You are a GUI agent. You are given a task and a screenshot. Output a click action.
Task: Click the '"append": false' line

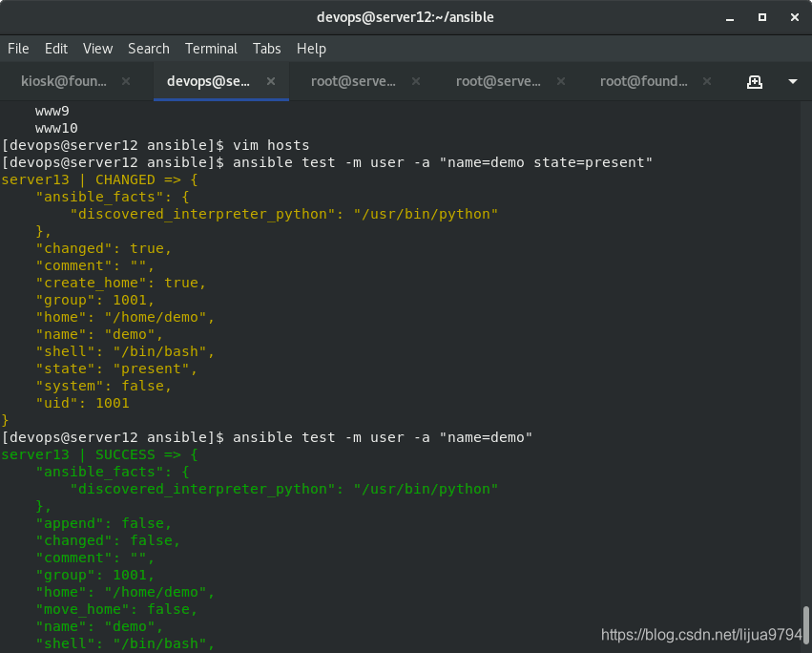pyautogui.click(x=104, y=523)
